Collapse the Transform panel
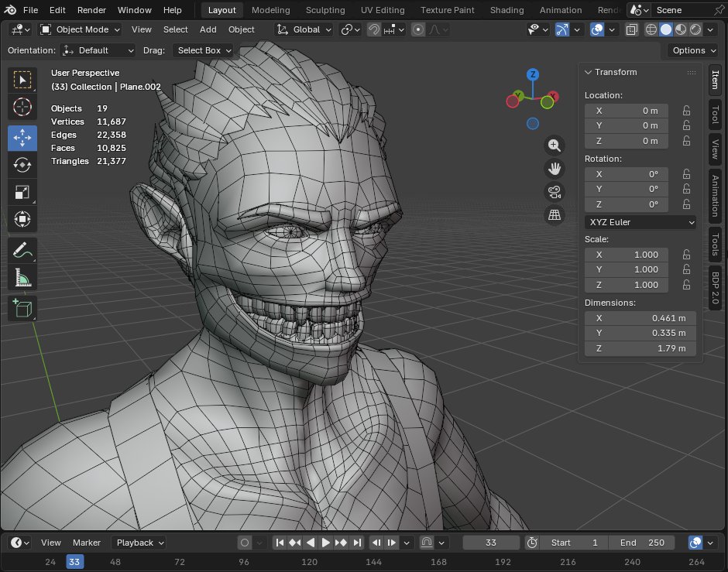This screenshot has width=728, height=572. pos(589,72)
